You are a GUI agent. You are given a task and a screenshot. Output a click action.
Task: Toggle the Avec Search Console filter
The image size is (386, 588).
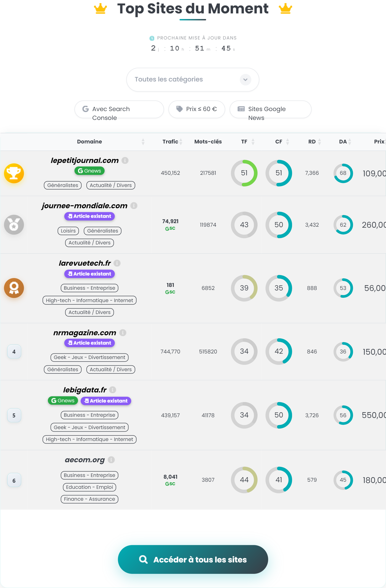(x=119, y=109)
